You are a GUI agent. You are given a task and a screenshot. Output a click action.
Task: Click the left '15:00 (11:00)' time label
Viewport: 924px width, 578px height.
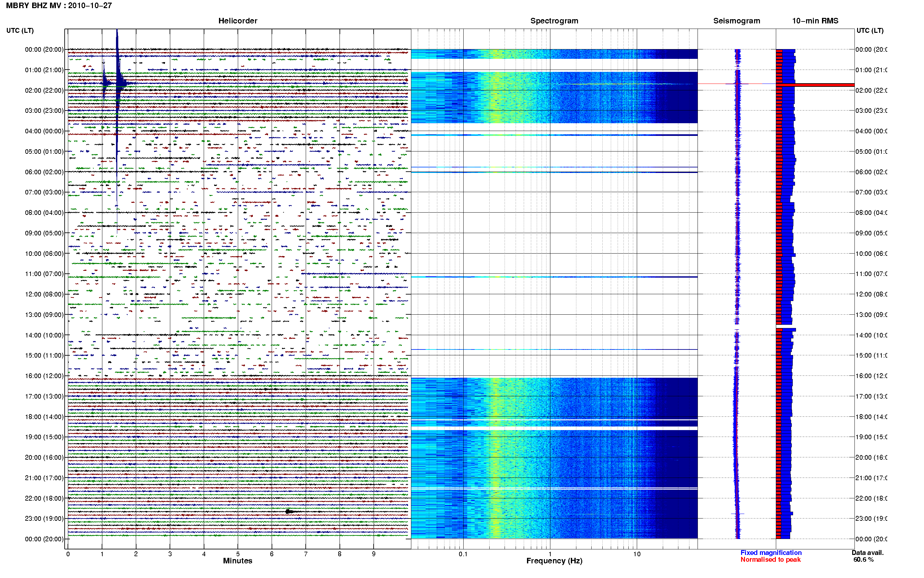click(x=44, y=356)
